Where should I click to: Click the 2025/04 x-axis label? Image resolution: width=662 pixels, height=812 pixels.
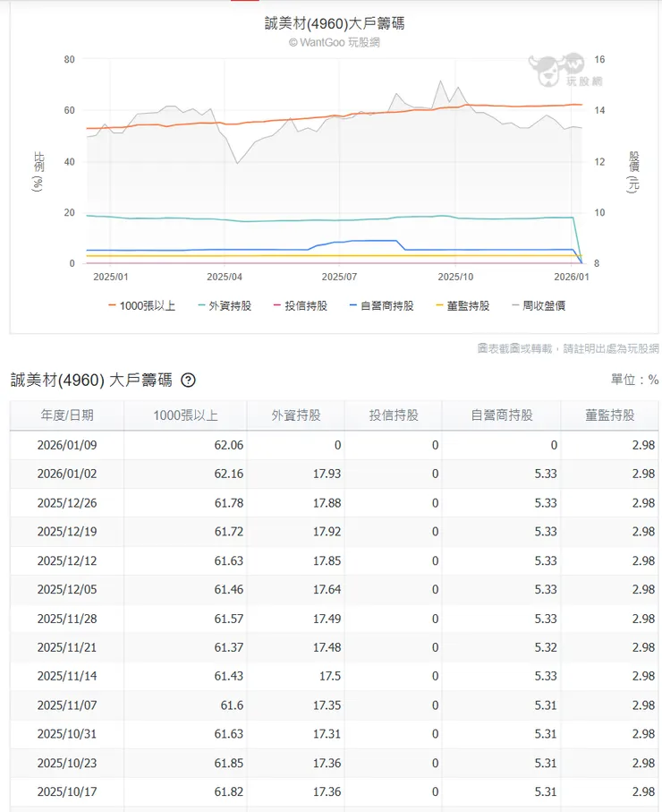(225, 277)
